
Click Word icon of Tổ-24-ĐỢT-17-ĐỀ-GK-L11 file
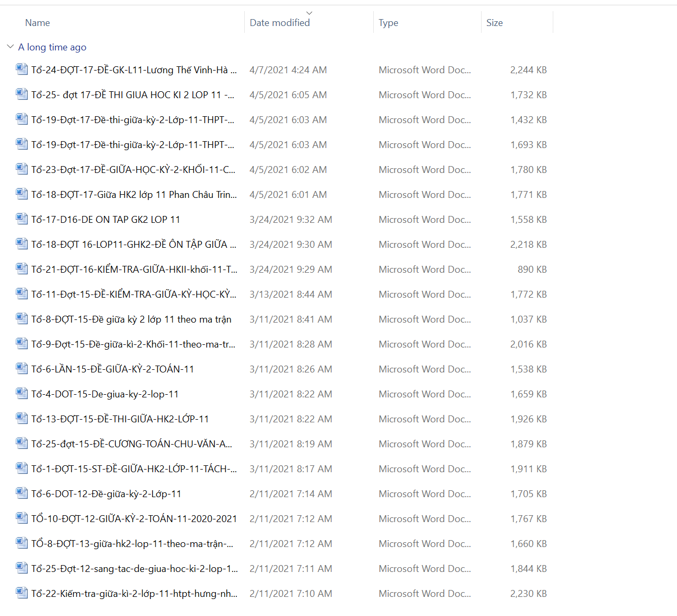pos(22,70)
